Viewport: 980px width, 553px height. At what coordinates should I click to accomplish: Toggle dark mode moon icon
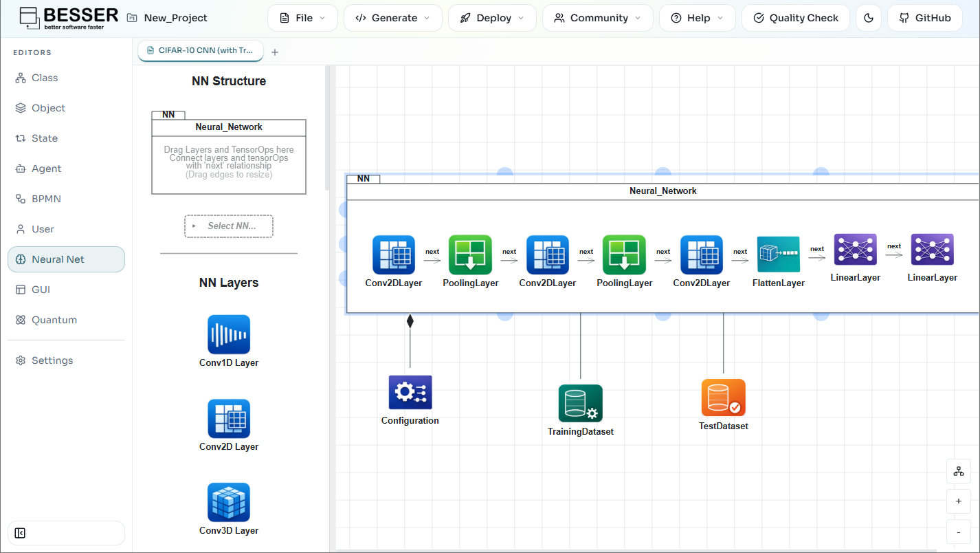[x=869, y=18]
